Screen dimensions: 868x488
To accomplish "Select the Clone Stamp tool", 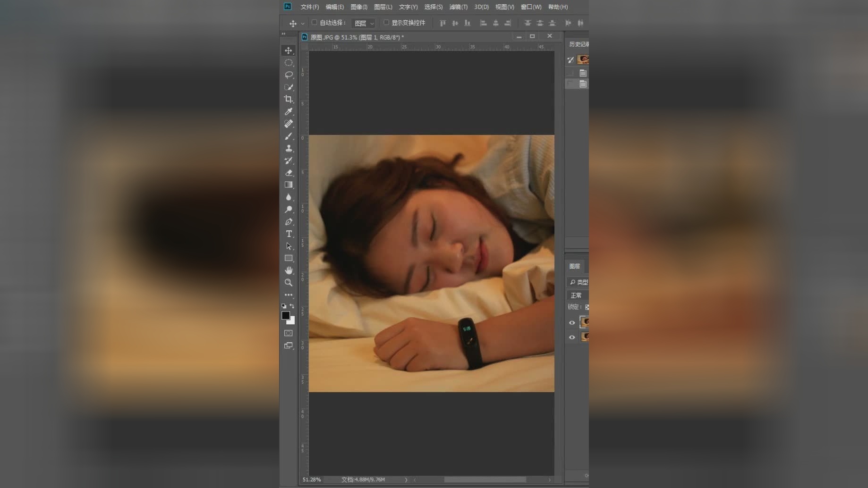I will 289,148.
